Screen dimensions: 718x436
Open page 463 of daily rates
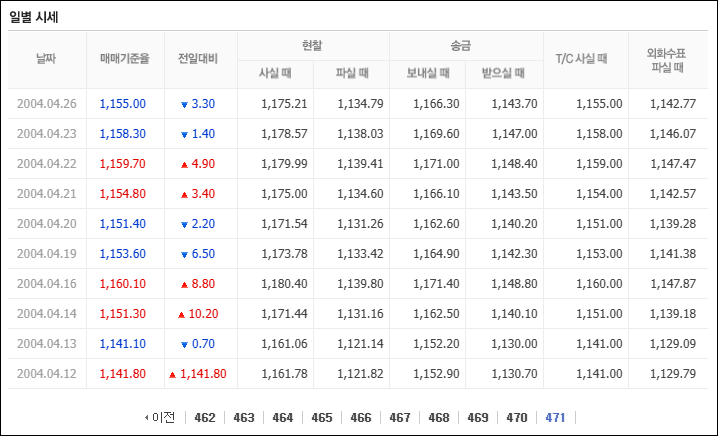click(244, 418)
